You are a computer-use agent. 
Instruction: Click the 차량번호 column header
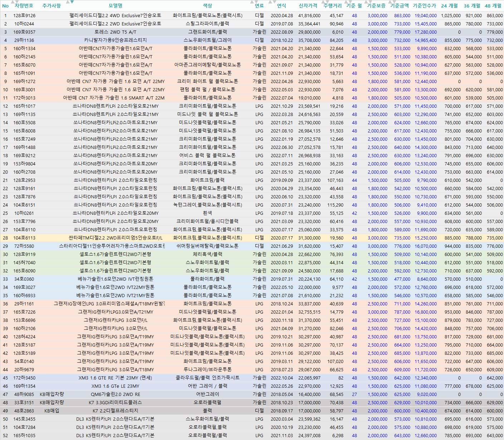[24, 6]
